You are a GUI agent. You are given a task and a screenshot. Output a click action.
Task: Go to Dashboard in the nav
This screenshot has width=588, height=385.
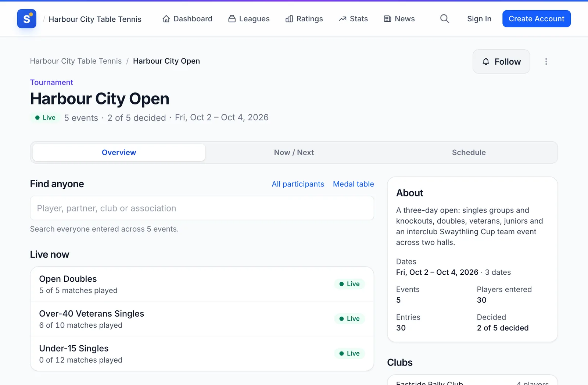coord(187,19)
